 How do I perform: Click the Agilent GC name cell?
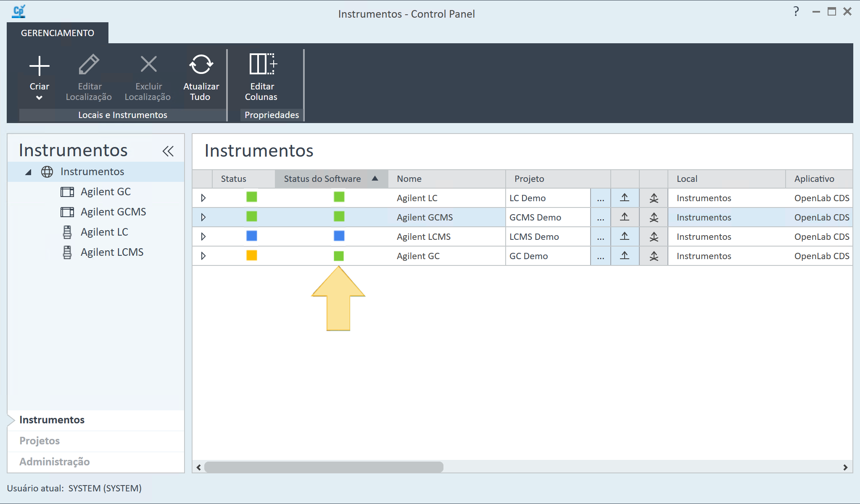coord(447,256)
